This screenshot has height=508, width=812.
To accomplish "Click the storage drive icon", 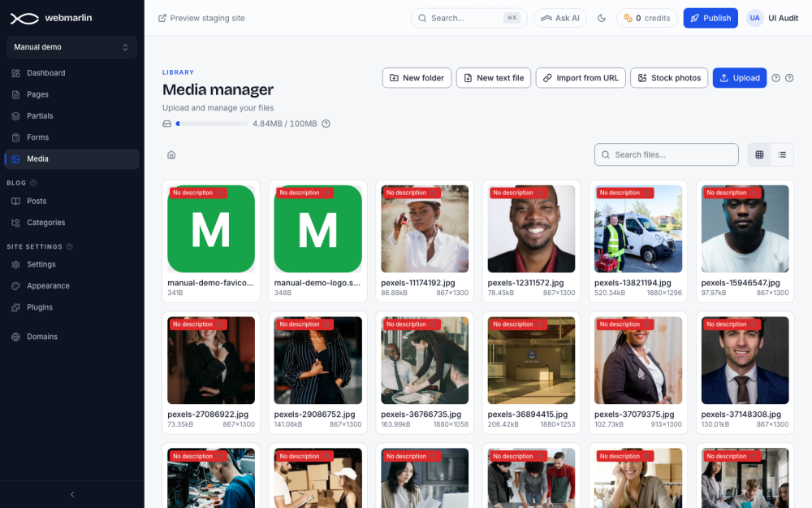I will click(x=166, y=124).
